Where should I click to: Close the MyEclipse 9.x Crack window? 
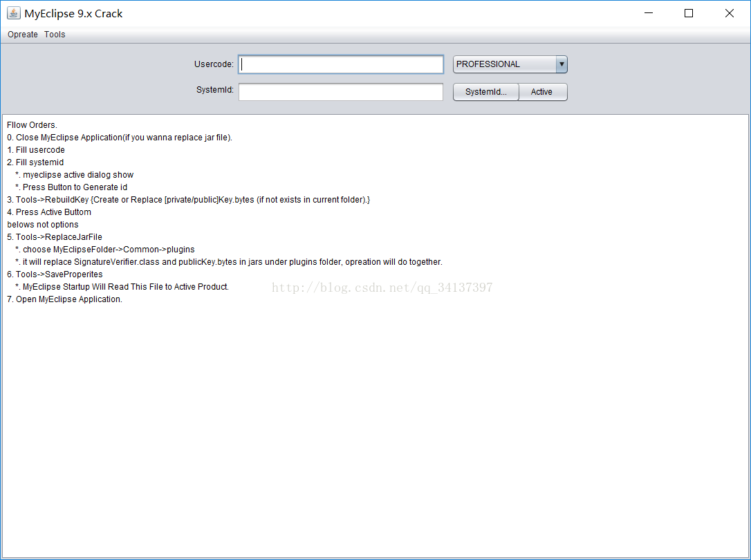[x=730, y=13]
